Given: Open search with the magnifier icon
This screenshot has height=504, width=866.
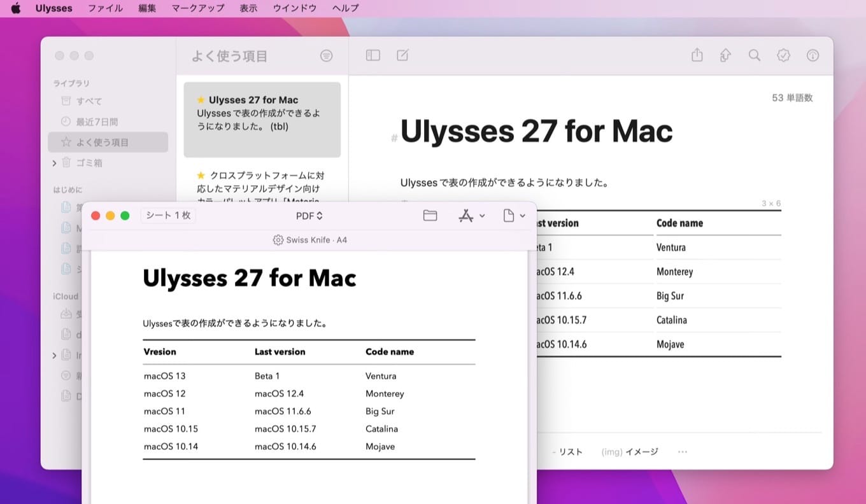Looking at the screenshot, I should (x=754, y=55).
